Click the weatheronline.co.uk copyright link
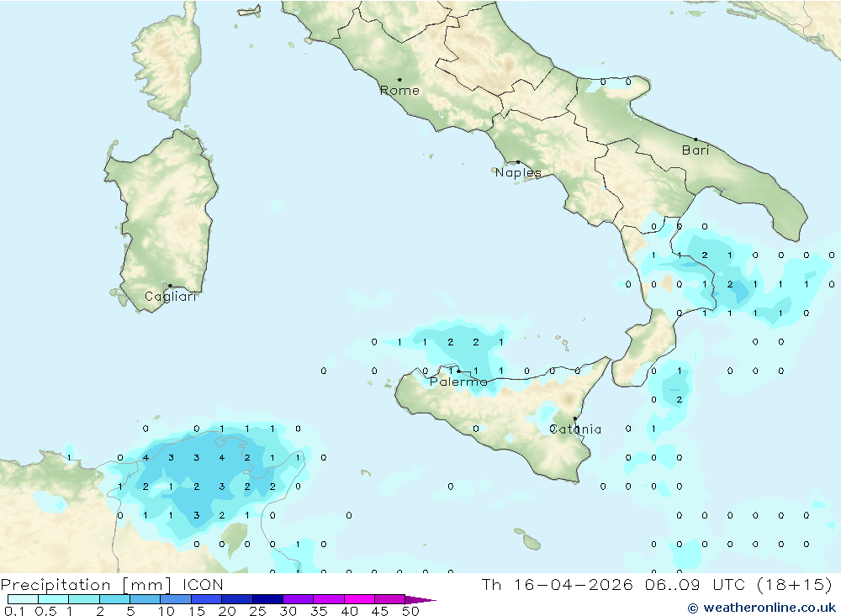841x616 pixels. pos(762,608)
